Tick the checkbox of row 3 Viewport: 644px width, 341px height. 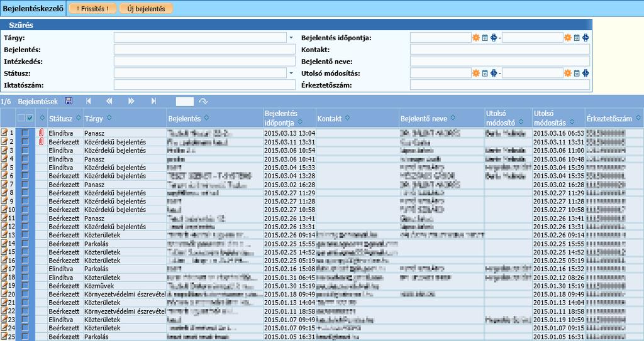click(x=25, y=150)
